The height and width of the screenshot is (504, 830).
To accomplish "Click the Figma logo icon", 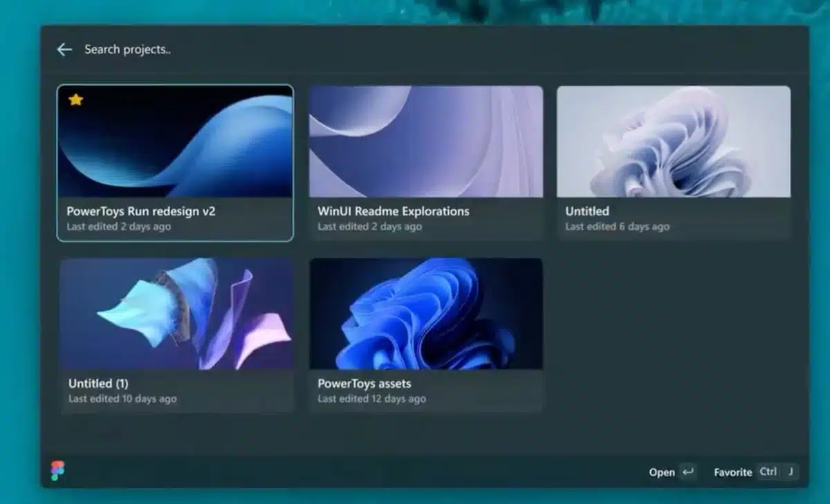I will point(57,471).
